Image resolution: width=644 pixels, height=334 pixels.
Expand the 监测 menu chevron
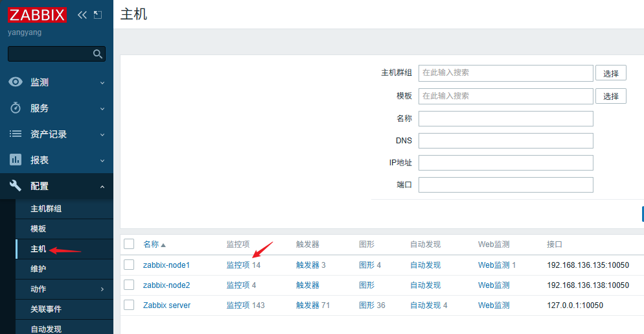coord(102,83)
